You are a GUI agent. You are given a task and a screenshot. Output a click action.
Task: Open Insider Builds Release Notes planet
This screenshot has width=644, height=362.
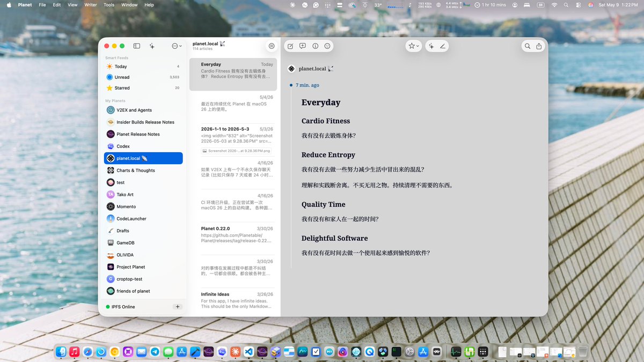[x=143, y=122]
